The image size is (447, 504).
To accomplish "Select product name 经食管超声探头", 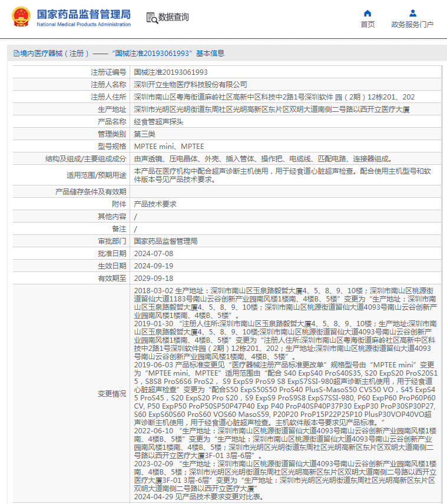I will 158,122.
